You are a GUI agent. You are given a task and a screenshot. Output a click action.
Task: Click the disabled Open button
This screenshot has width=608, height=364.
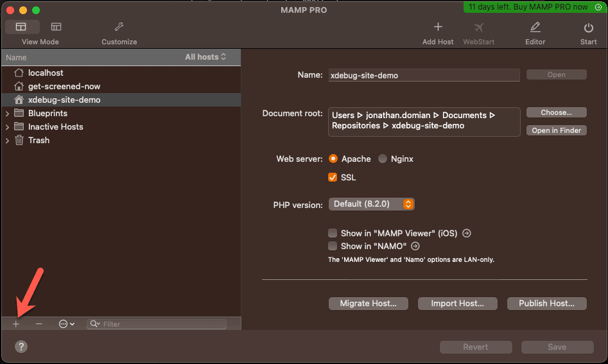[557, 74]
